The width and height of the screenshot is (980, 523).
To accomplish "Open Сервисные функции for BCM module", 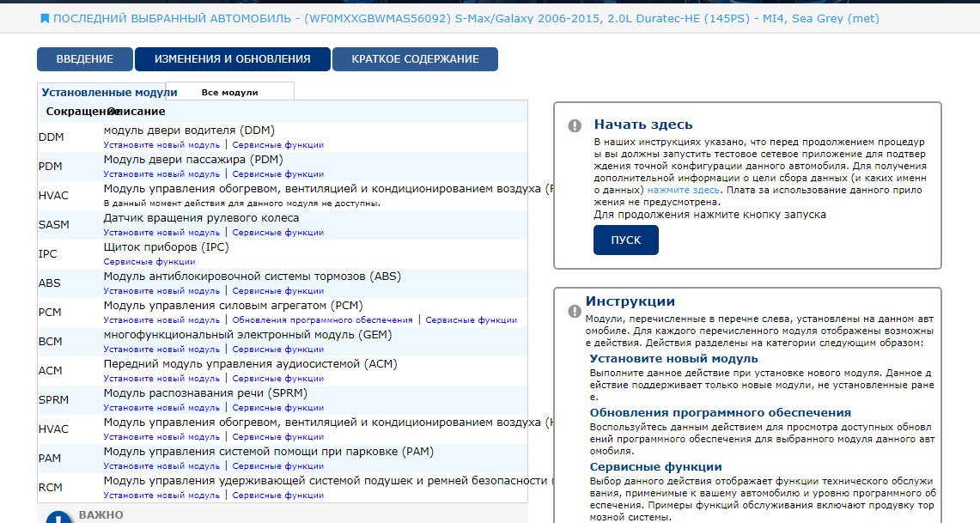I will (x=277, y=350).
